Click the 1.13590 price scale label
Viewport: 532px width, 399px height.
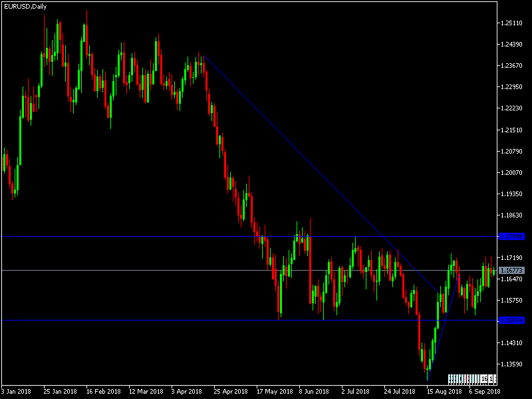coord(511,365)
